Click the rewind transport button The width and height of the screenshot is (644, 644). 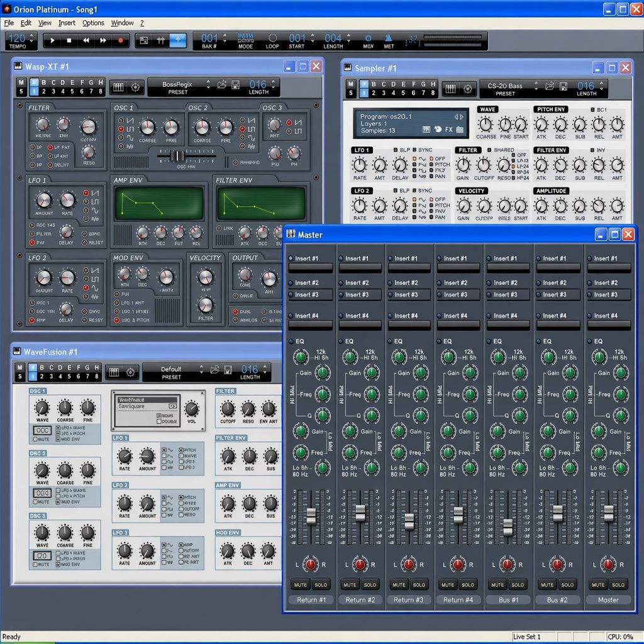(86, 41)
